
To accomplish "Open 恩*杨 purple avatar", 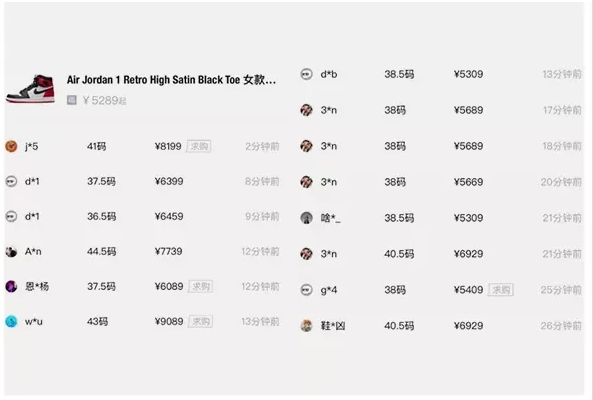I will 11,287.
